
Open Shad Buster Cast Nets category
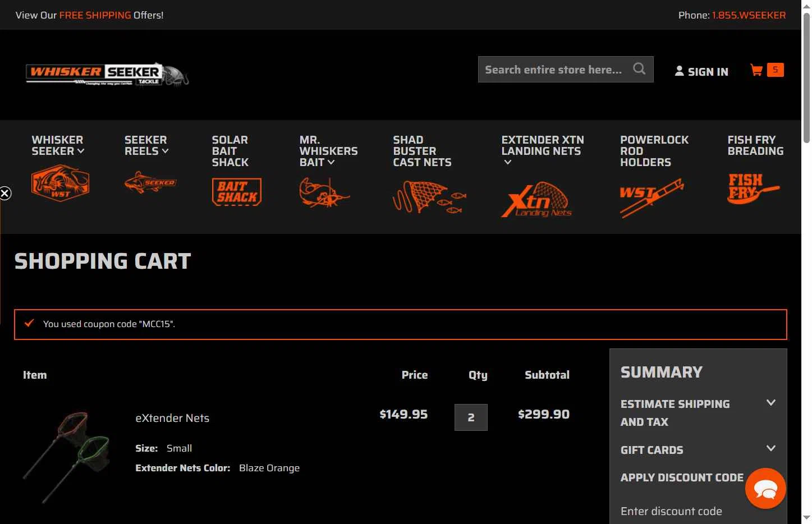[x=422, y=151]
